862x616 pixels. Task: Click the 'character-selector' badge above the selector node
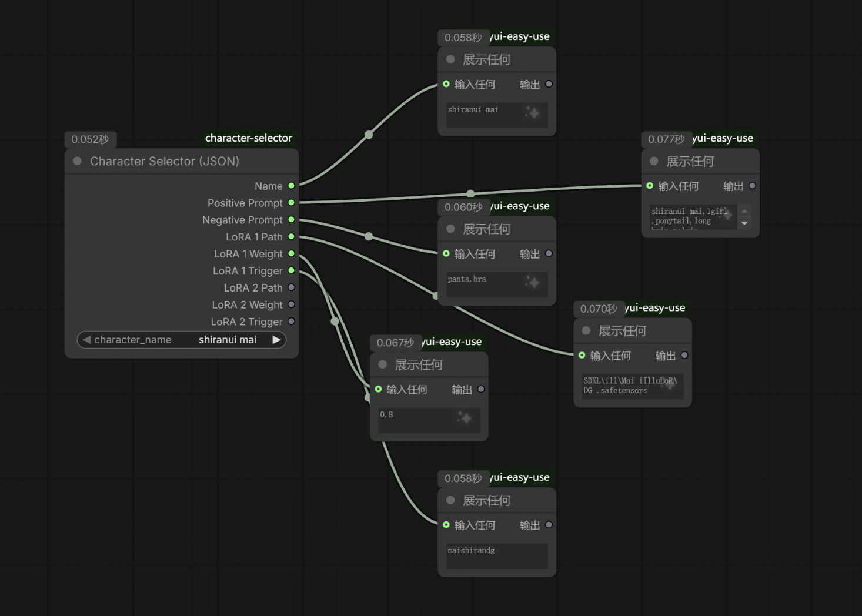pyautogui.click(x=249, y=138)
